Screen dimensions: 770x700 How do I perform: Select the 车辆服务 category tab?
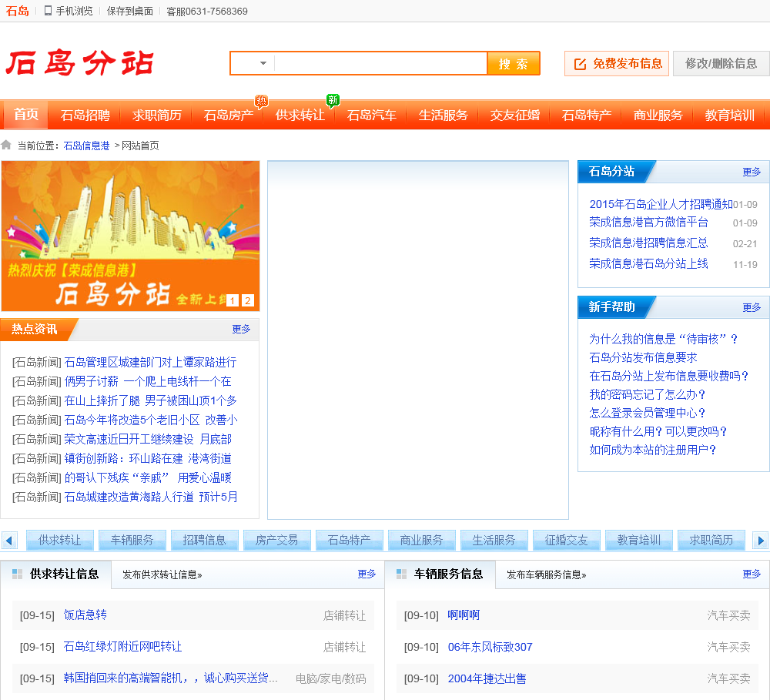point(132,541)
